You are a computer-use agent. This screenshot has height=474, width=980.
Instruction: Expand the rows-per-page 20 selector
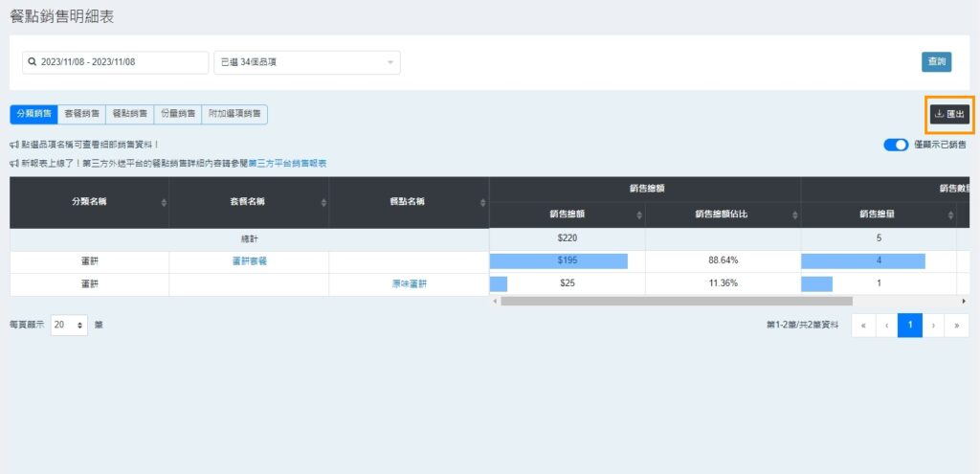69,326
